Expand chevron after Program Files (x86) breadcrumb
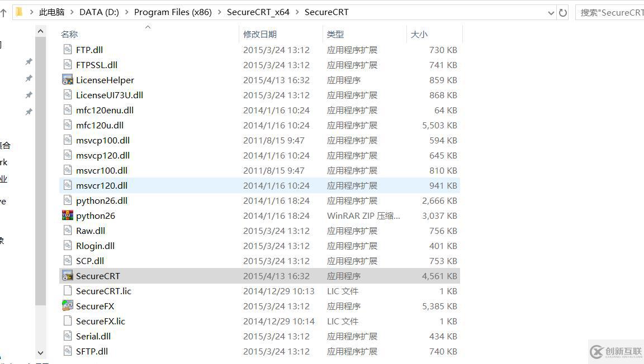The width and height of the screenshot is (644, 364). coord(219,12)
